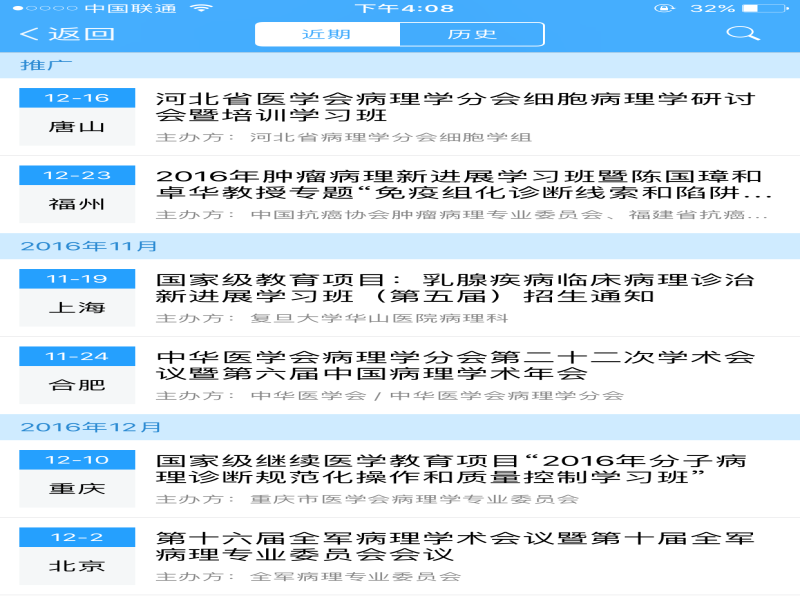
Task: Click organizer text 重庆市医学会病理学专业委员会
Action: [414, 499]
